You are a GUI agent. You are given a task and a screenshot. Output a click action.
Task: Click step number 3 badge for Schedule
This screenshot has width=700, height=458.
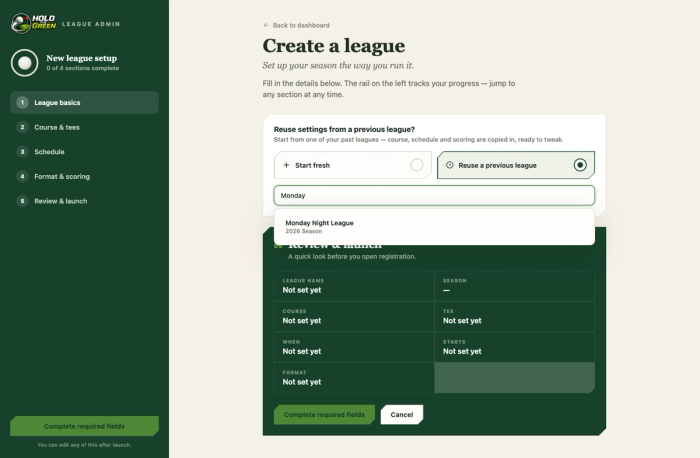(x=22, y=152)
